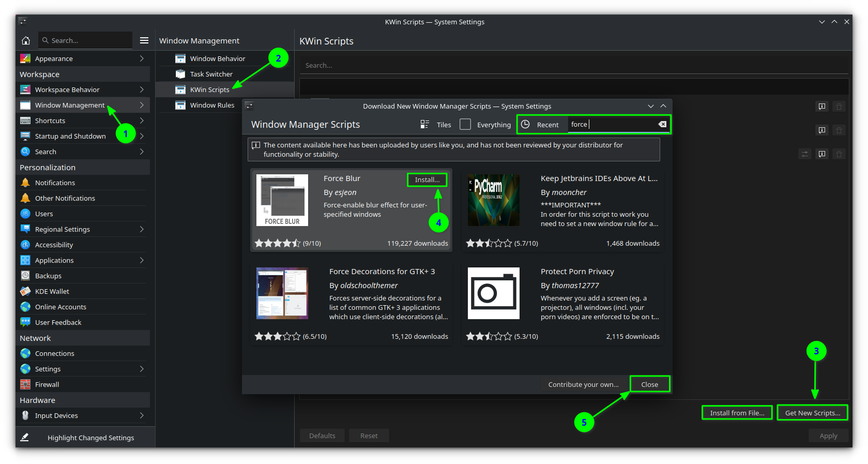The height and width of the screenshot is (464, 868).
Task: Click the Backups icon
Action: [x=25, y=276]
